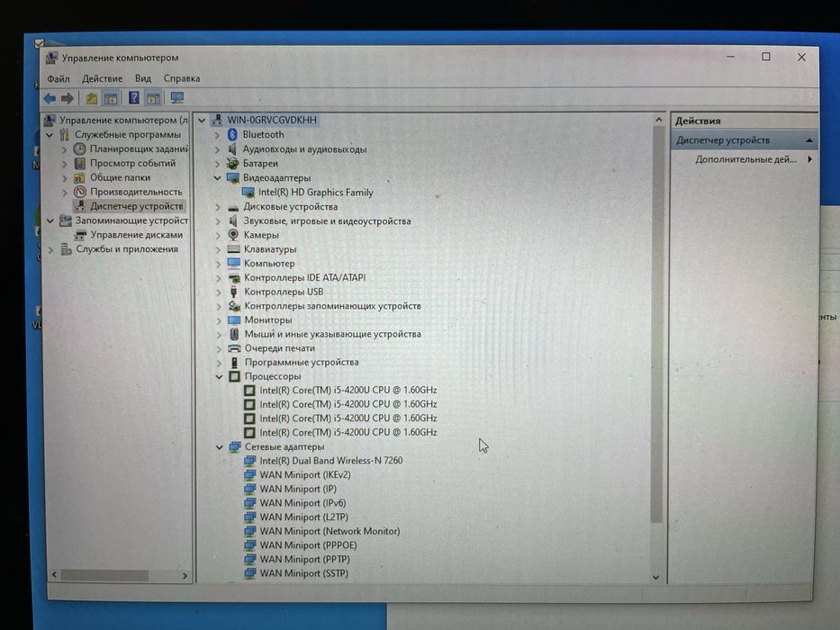Click the device list vertical scrollbar thumb
This screenshot has width=840, height=630.
coord(657,326)
